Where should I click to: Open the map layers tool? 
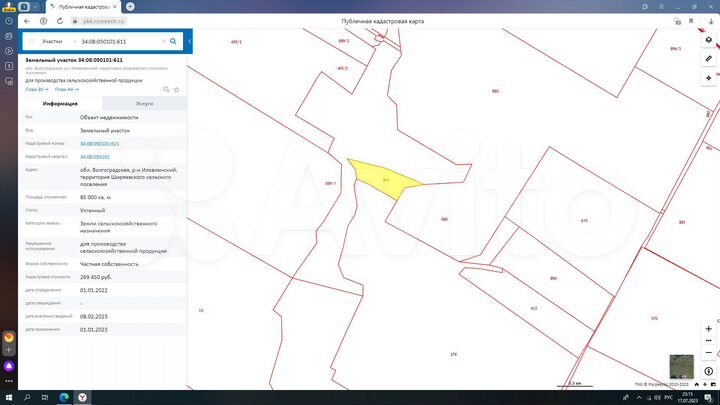[709, 40]
